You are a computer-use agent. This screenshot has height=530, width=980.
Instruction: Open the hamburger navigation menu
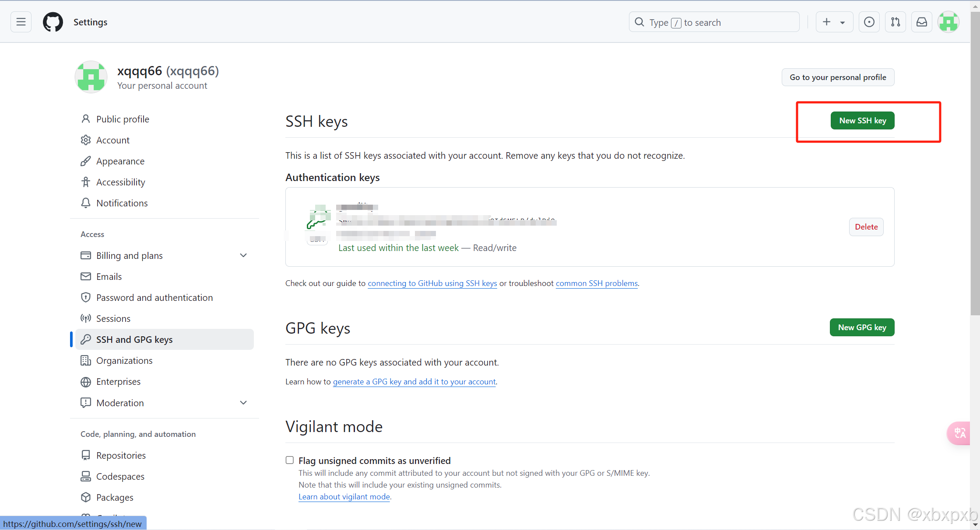tap(21, 22)
